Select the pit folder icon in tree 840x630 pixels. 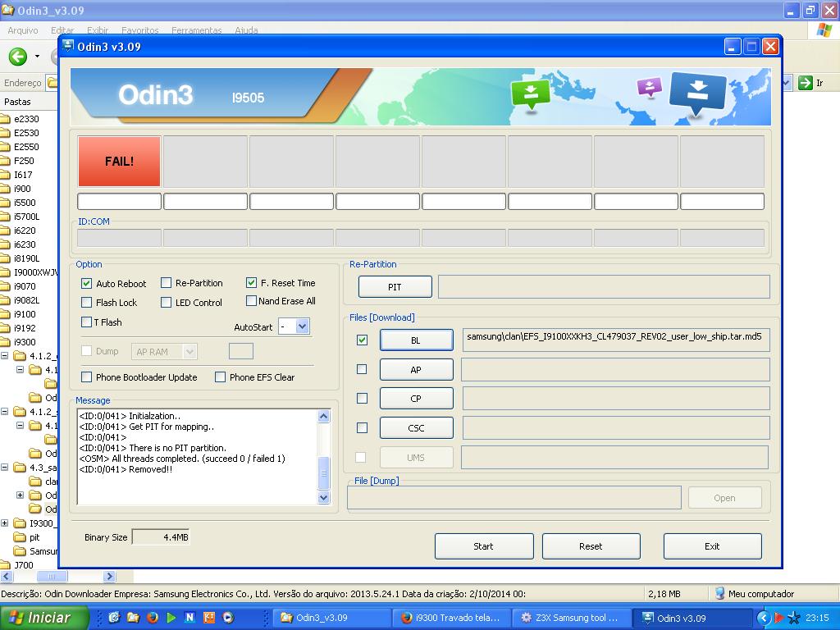point(20,537)
